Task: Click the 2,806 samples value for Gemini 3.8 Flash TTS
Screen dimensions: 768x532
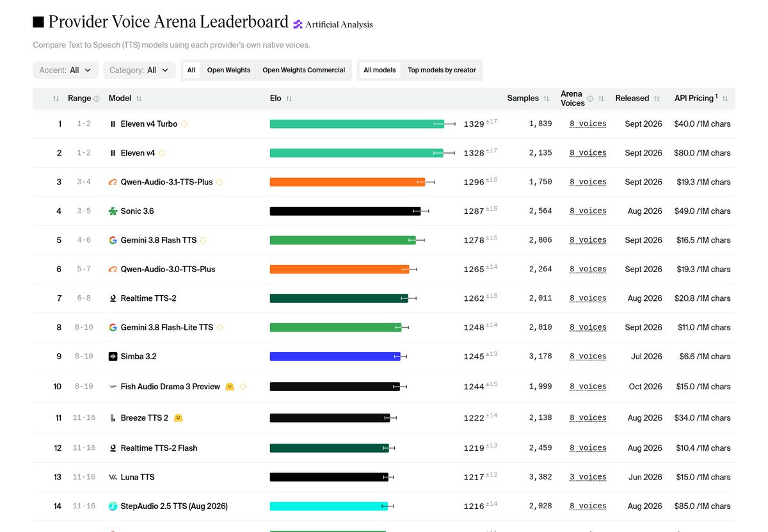Action: click(x=540, y=240)
